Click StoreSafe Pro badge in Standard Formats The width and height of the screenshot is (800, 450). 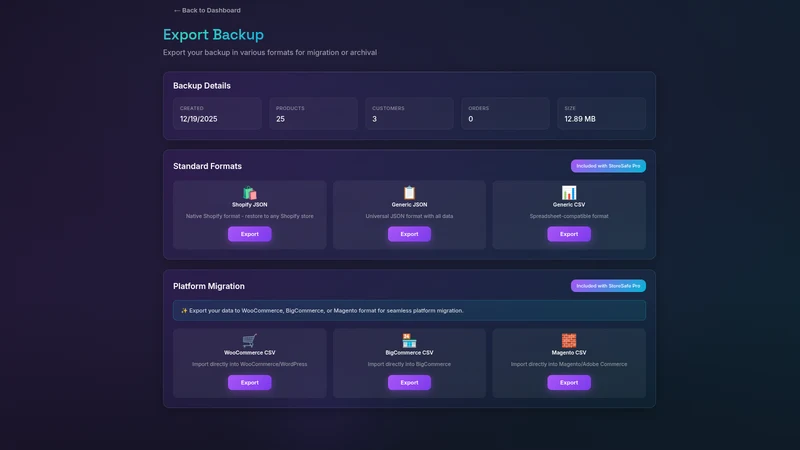608,166
